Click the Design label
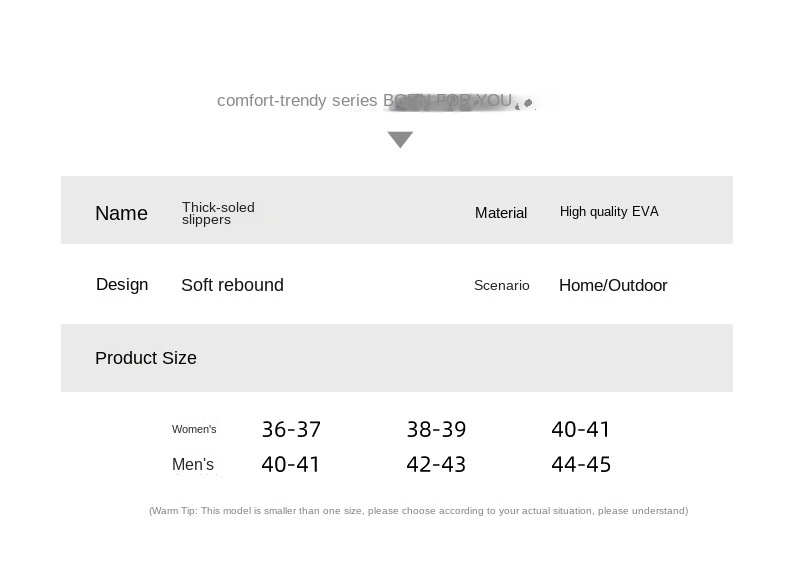790x572 pixels. pos(122,284)
